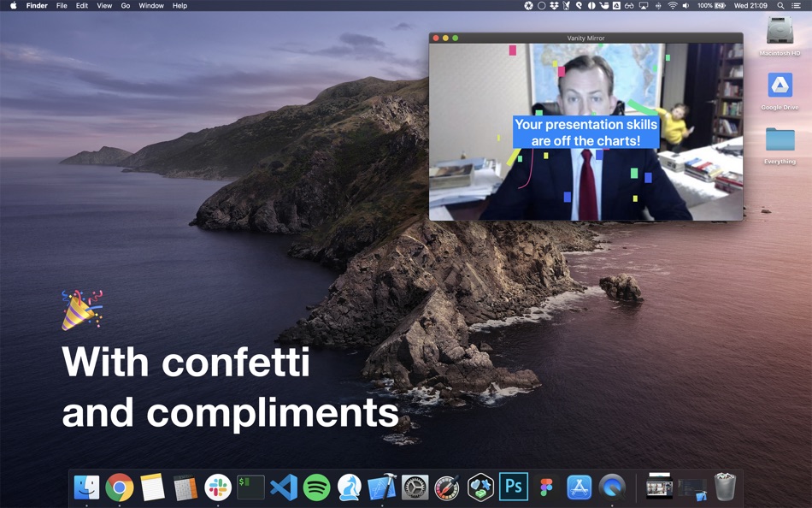Click the Vanity Mirror window title bar
Image resolution: width=812 pixels, height=508 pixels.
[x=585, y=38]
